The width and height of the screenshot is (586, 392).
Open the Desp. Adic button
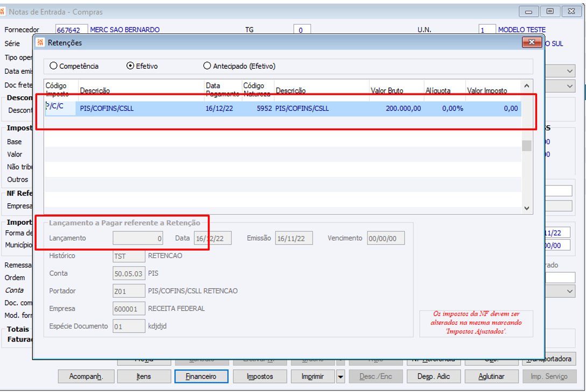click(x=434, y=376)
